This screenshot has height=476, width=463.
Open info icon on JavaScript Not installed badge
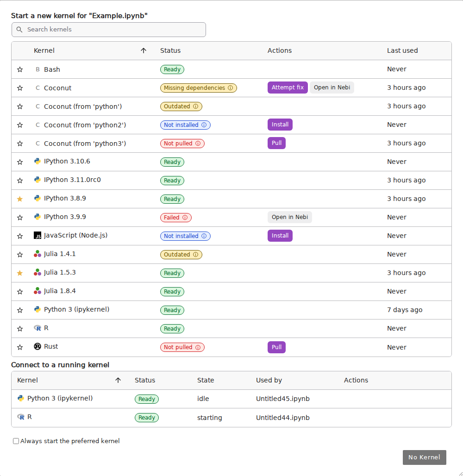[204, 236]
